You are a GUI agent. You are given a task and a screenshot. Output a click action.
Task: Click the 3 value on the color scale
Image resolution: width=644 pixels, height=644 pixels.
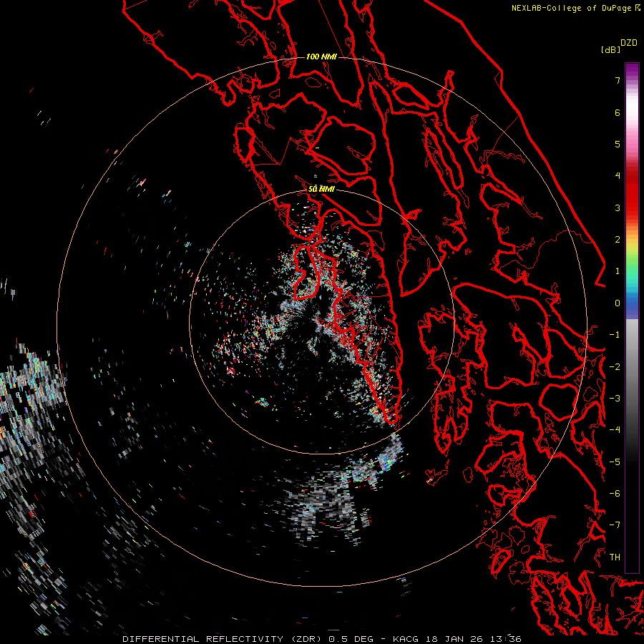[x=618, y=208]
